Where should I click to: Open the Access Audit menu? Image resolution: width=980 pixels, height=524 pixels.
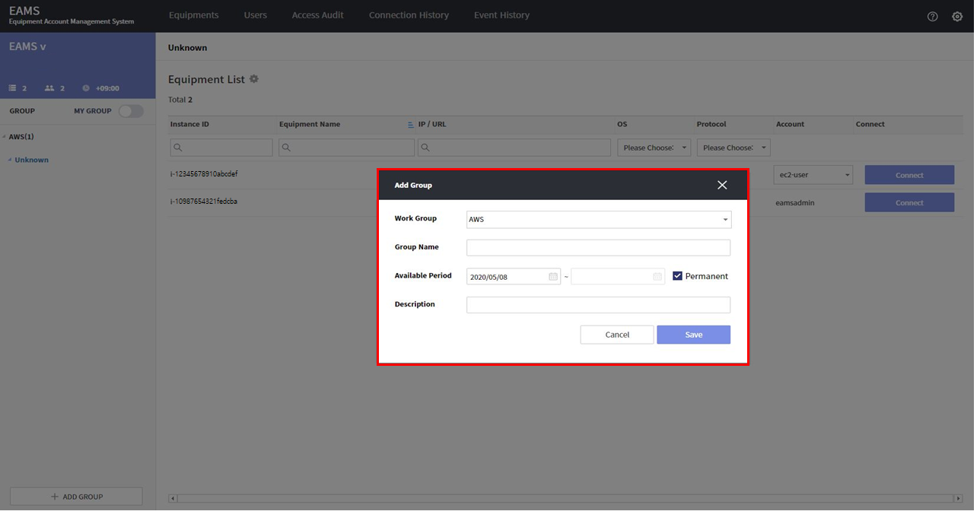click(x=317, y=15)
